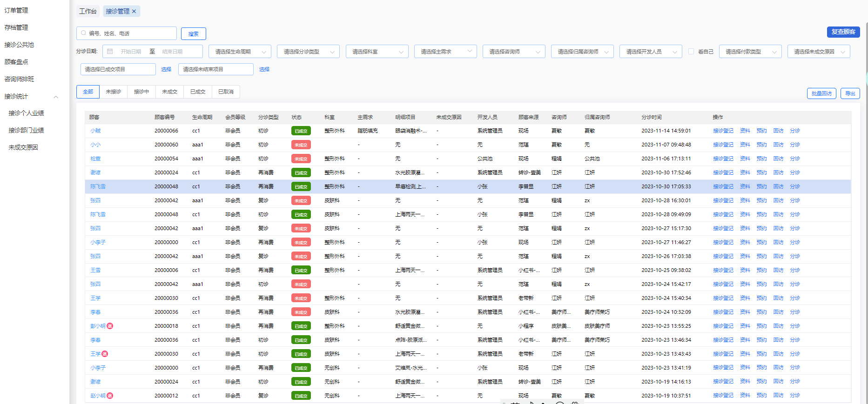Open the 请选择咨询师 dropdown

click(x=514, y=51)
